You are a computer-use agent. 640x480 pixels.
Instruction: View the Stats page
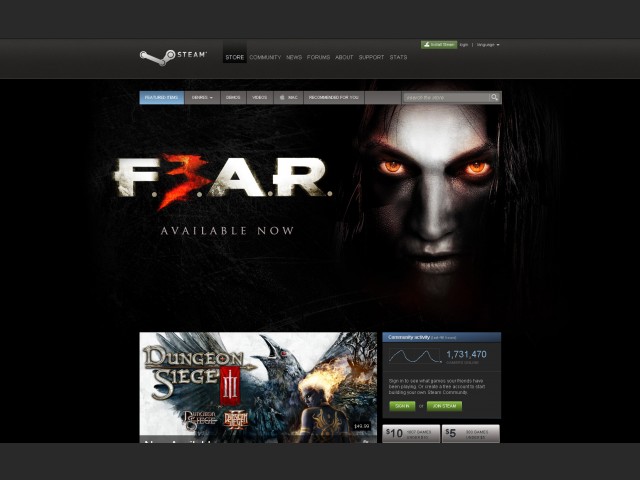point(398,57)
